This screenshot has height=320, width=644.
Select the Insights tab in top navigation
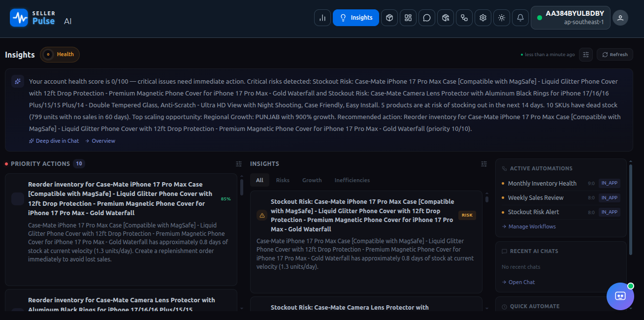point(356,18)
